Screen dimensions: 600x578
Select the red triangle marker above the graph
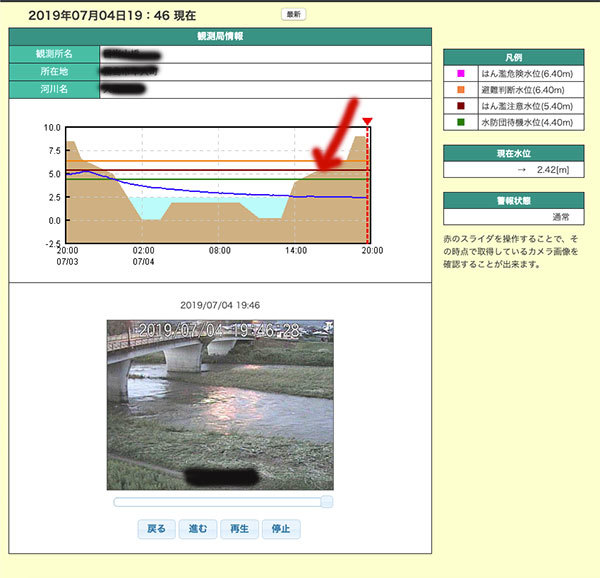click(367, 122)
